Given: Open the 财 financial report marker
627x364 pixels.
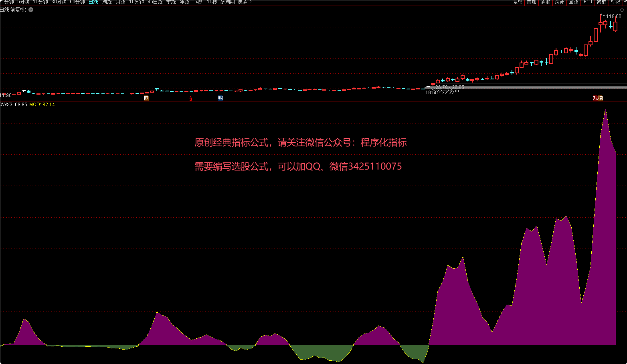Looking at the screenshot, I should (220, 98).
